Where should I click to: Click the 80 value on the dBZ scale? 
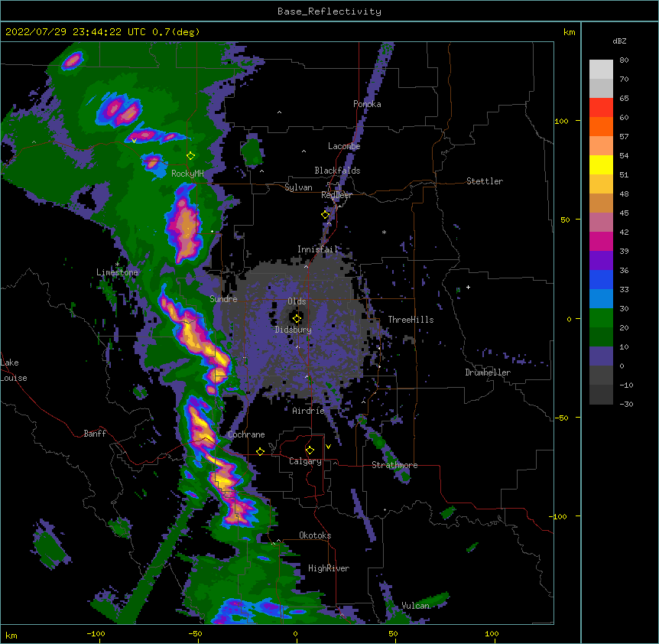pos(624,60)
